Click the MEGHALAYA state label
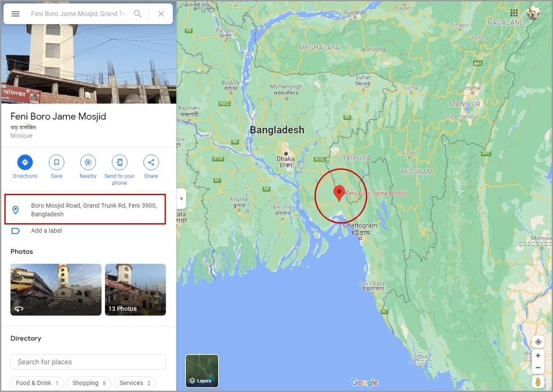Image resolution: width=553 pixels, height=392 pixels. (x=319, y=47)
